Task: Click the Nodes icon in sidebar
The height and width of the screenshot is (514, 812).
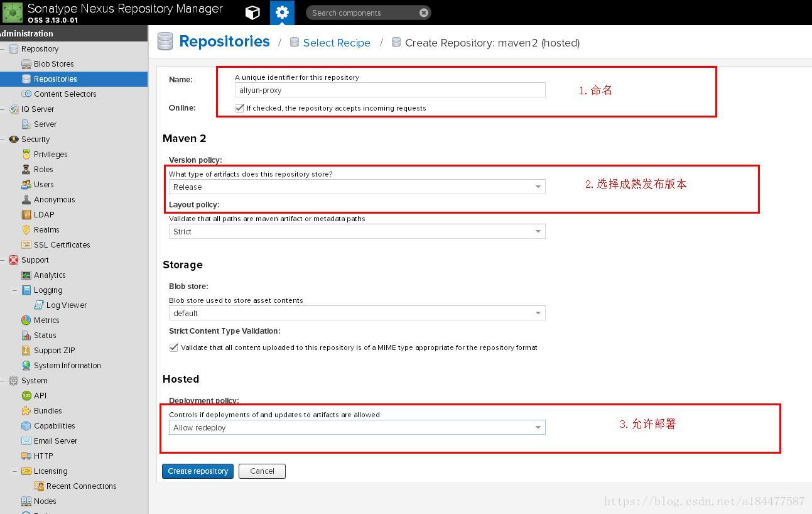Action: pos(26,501)
